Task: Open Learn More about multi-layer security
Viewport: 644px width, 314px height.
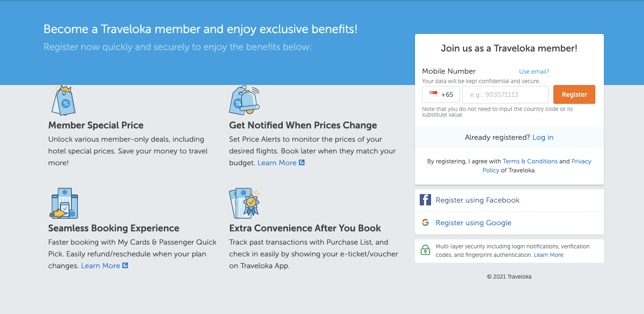Action: pyautogui.click(x=549, y=255)
